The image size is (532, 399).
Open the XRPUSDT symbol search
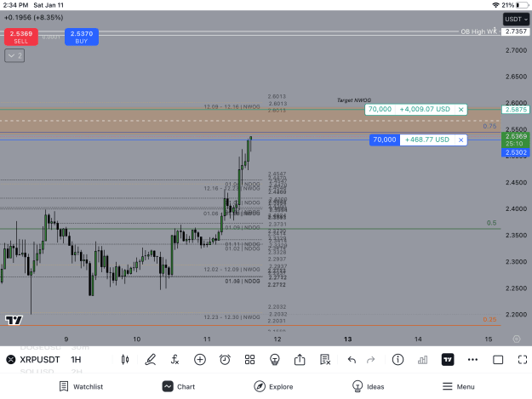(x=40, y=360)
